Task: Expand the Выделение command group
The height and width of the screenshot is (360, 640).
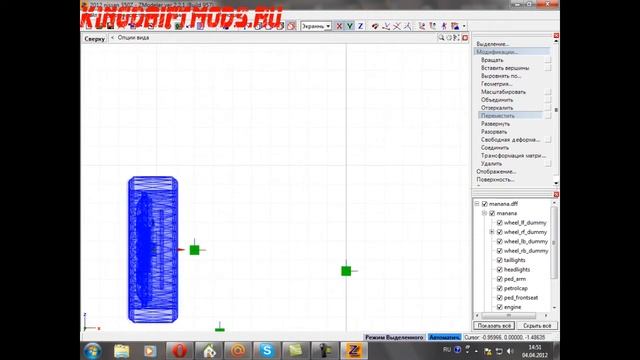Action: click(492, 44)
